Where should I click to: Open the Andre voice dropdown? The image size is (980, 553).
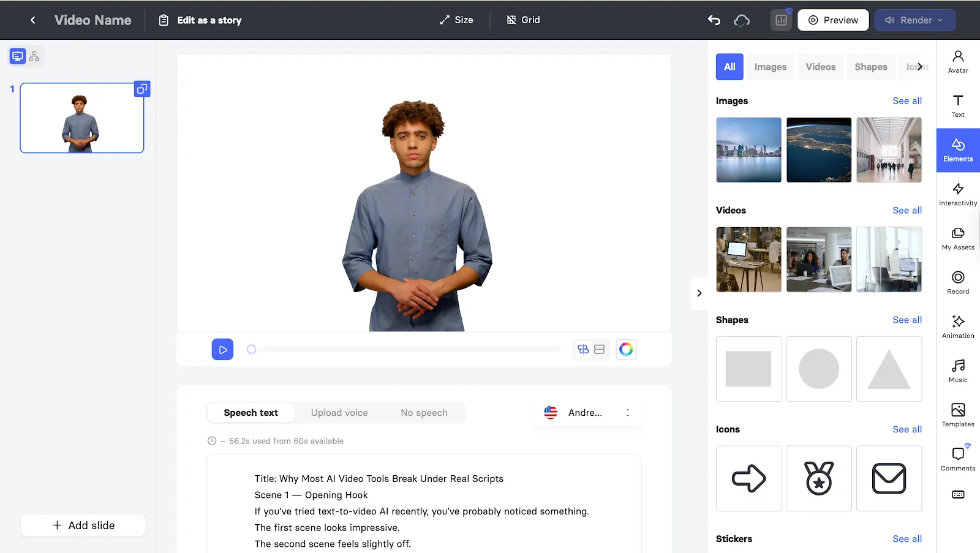[x=587, y=413]
